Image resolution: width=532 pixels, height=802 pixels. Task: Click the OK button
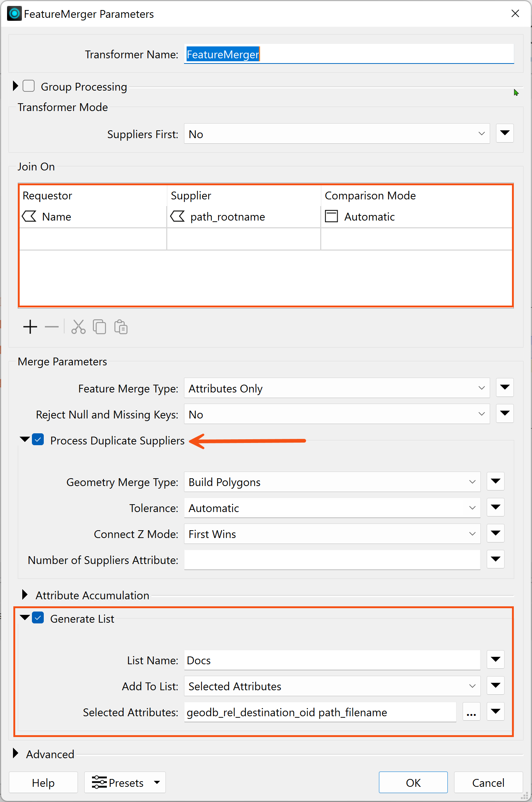pyautogui.click(x=413, y=782)
